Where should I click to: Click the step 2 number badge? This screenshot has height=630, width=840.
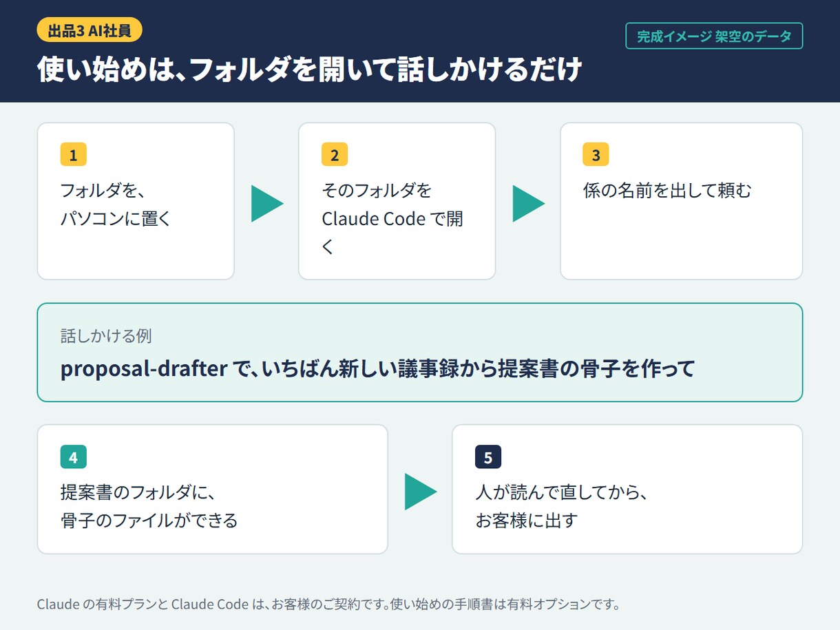[335, 155]
